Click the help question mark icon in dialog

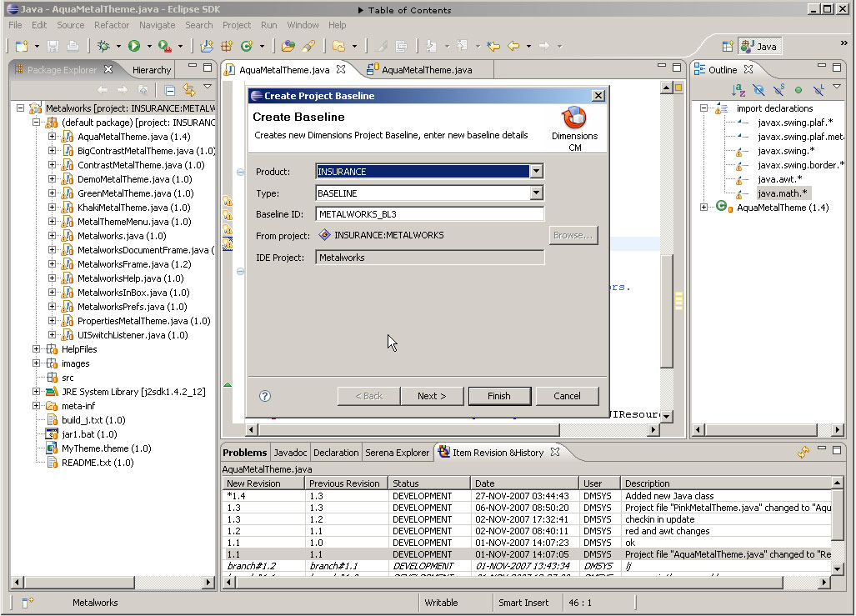[x=265, y=396]
